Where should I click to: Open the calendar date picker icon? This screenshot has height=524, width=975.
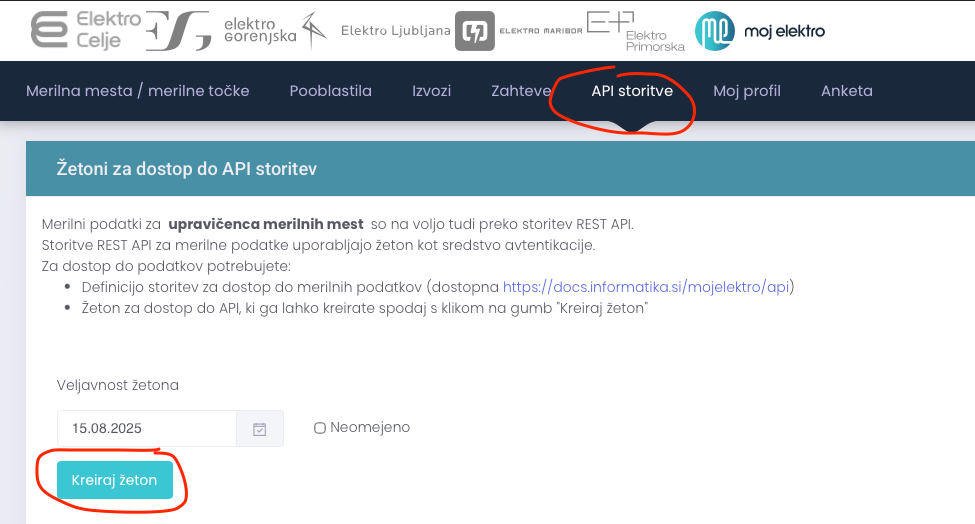(260, 429)
